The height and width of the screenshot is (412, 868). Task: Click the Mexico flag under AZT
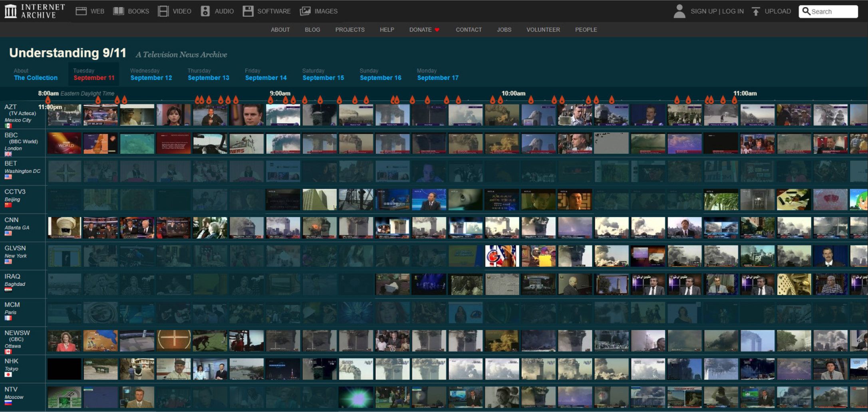click(x=8, y=126)
